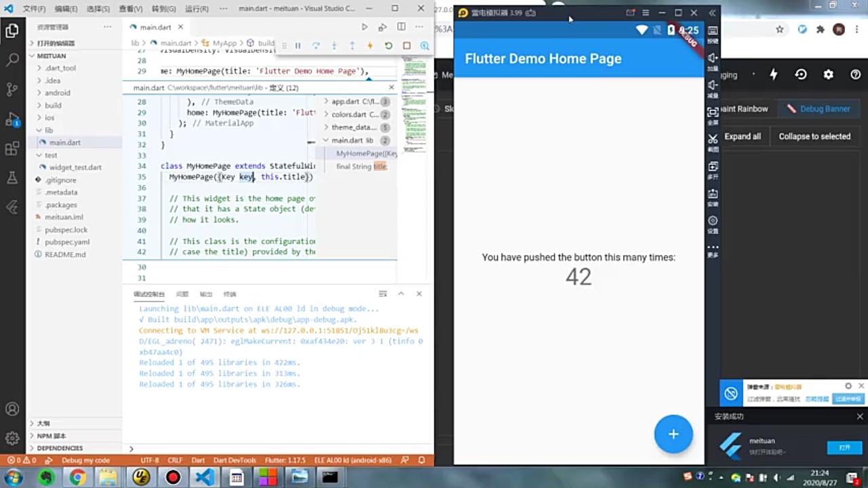Image resolution: width=868 pixels, height=488 pixels.
Task: Close the peek definition panel
Action: point(391,87)
